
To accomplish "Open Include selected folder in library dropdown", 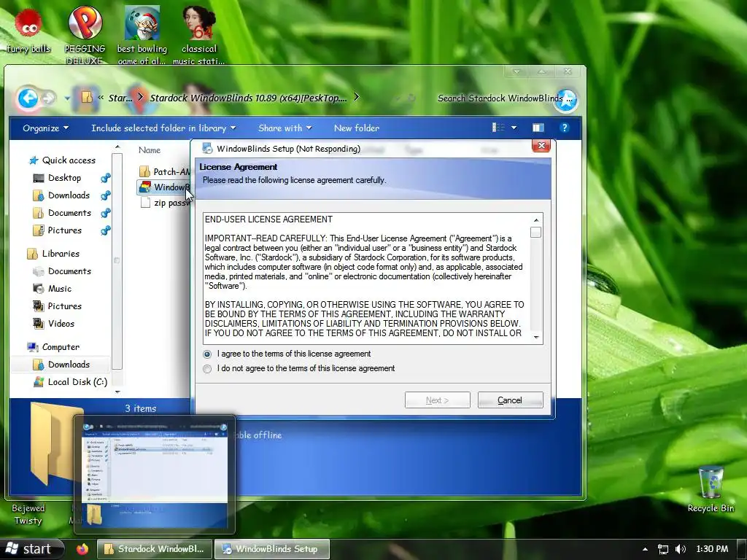I will (x=163, y=128).
